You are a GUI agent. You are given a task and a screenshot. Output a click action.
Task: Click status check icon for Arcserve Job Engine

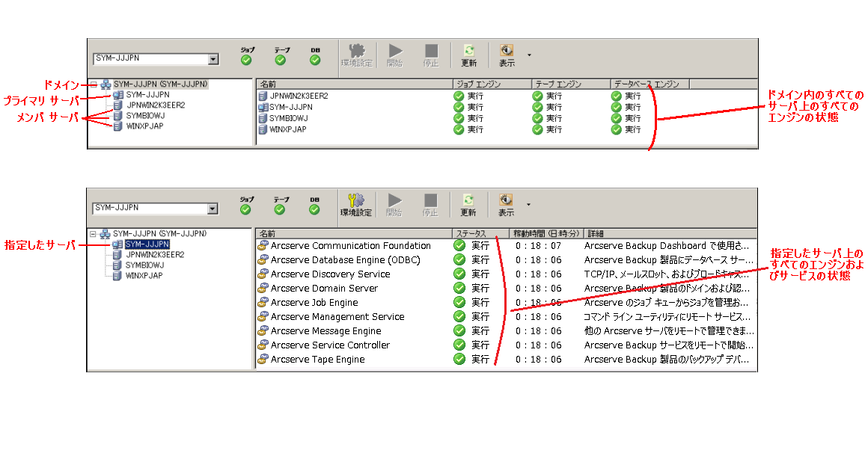click(459, 302)
